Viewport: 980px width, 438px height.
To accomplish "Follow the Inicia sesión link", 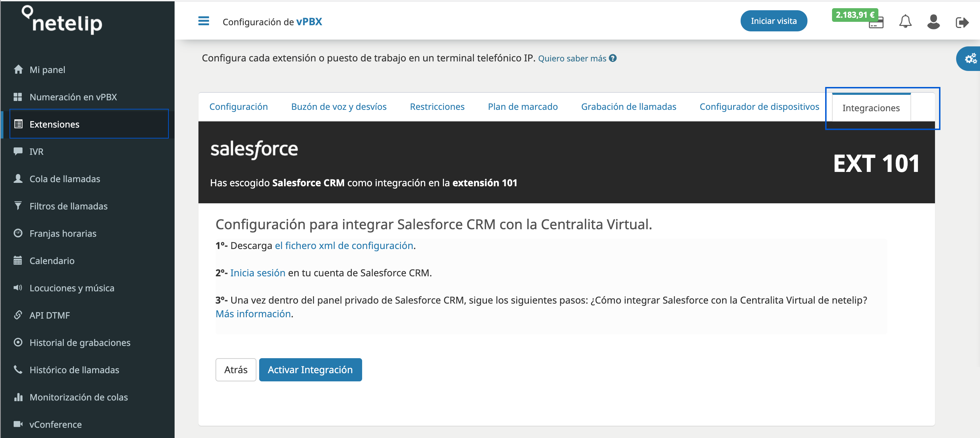I will click(x=257, y=273).
